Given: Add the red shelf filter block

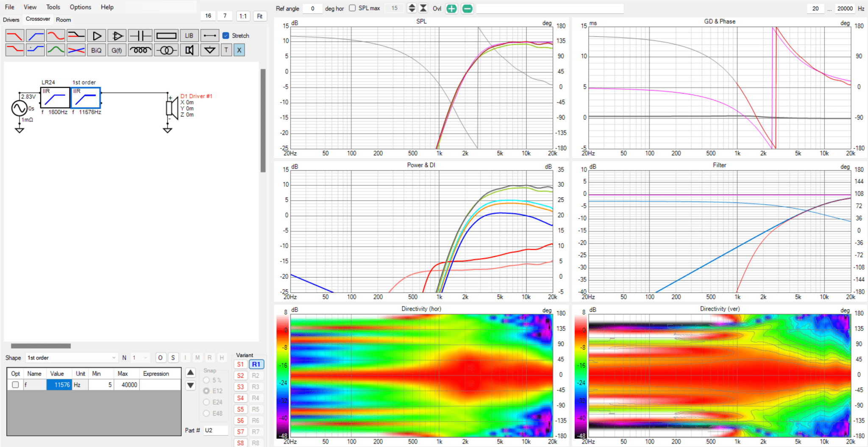Looking at the screenshot, I should point(14,50).
